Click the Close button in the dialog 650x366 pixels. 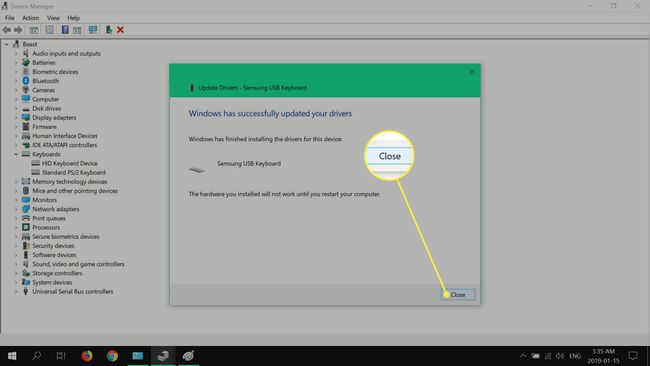(x=458, y=295)
